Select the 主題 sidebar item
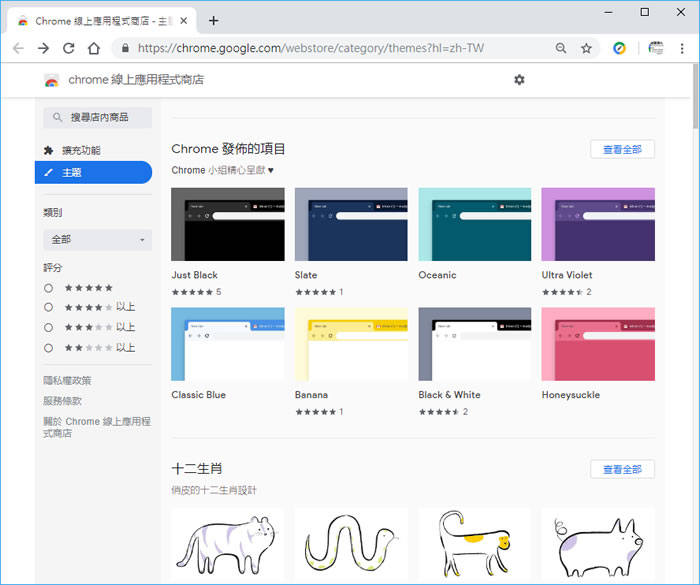Screen dimensions: 700x585 [93, 172]
